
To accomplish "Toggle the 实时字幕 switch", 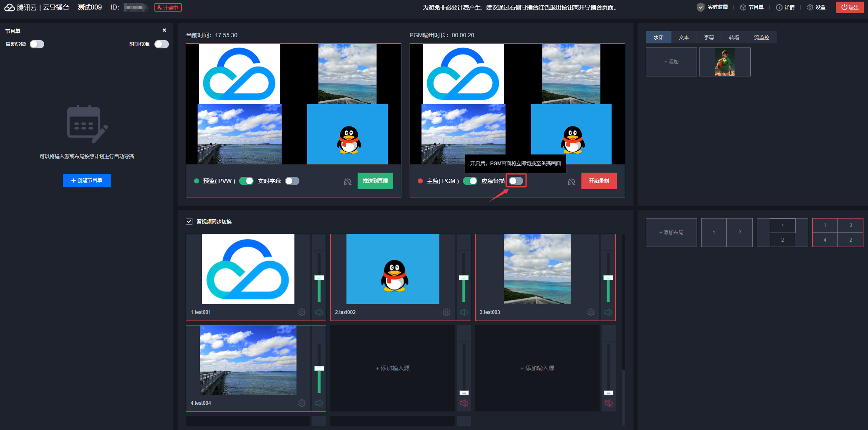I will (292, 181).
